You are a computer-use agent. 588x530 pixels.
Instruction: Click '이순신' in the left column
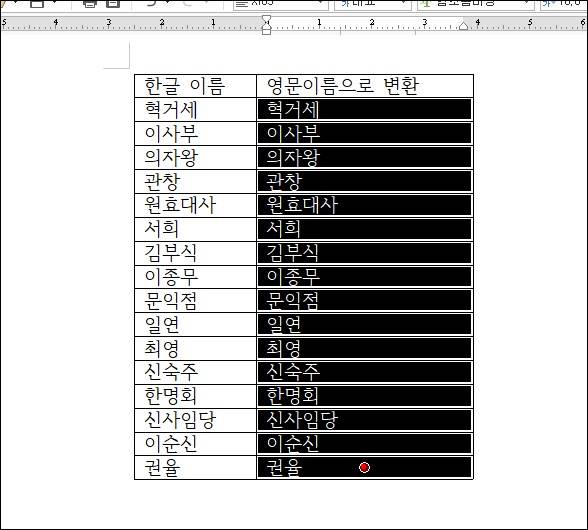point(171,444)
